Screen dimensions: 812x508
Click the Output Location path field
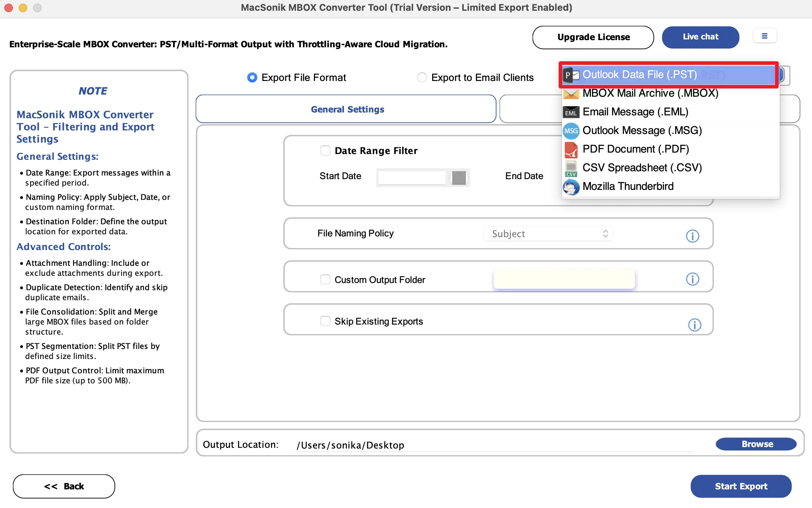[x=495, y=445]
